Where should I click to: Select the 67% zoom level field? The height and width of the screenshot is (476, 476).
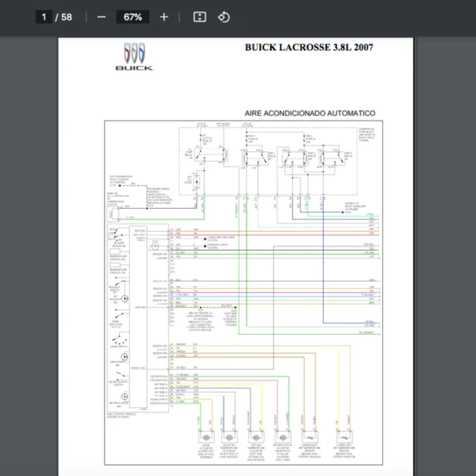132,17
